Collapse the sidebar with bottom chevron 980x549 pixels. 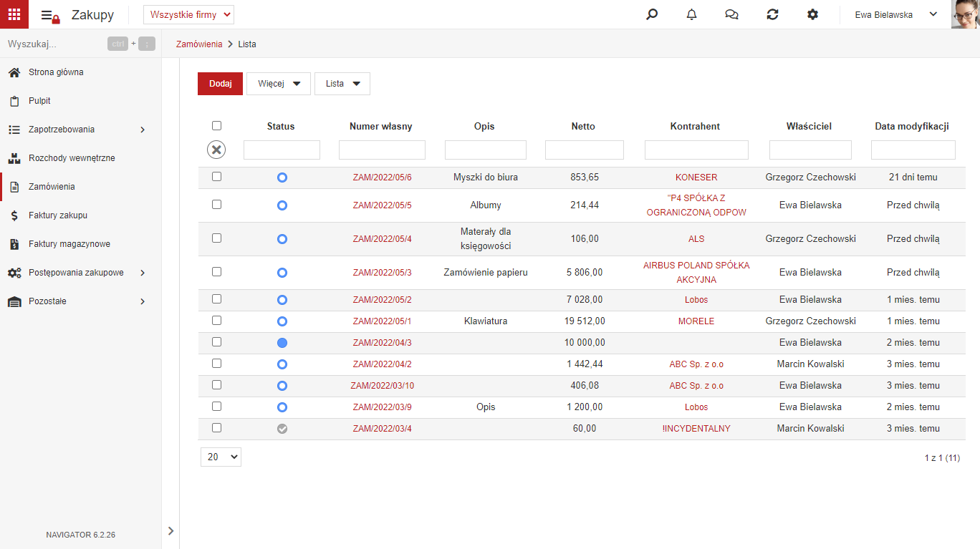170,530
